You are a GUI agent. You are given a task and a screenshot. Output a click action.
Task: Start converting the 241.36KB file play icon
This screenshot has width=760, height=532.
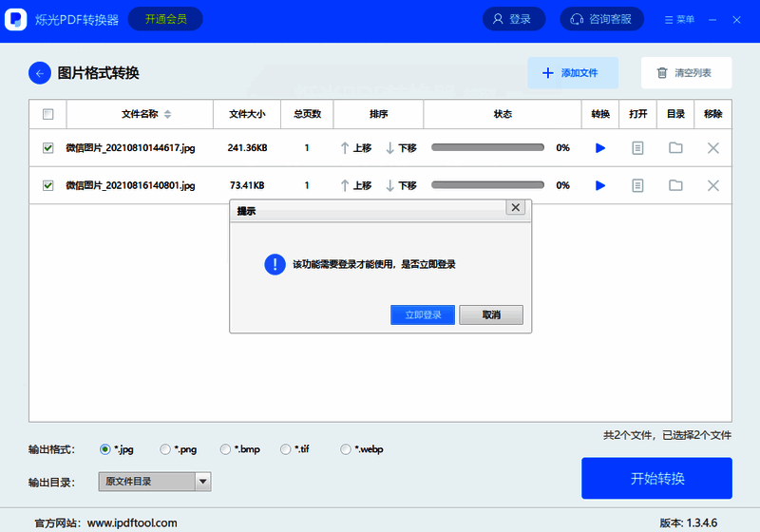[600, 148]
